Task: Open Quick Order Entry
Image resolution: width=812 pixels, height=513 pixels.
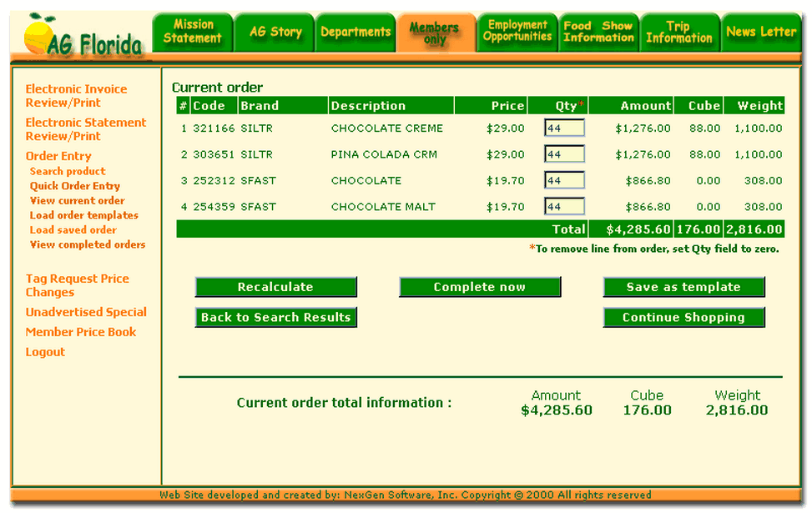Action: coord(75,186)
